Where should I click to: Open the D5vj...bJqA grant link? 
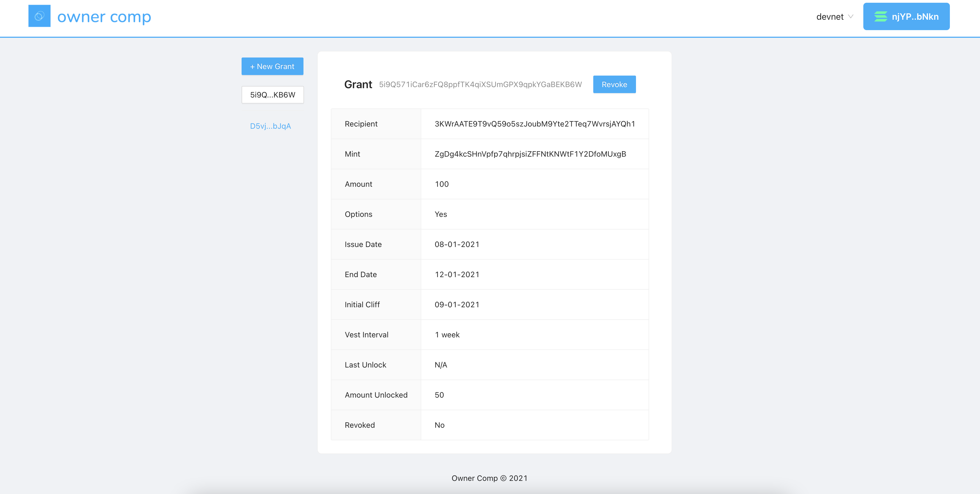270,126
